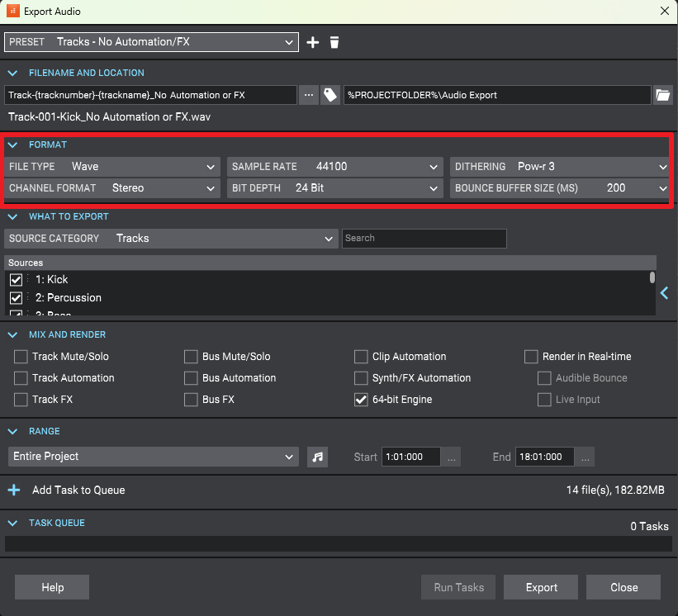Click the Close button
The image size is (678, 616).
[623, 587]
